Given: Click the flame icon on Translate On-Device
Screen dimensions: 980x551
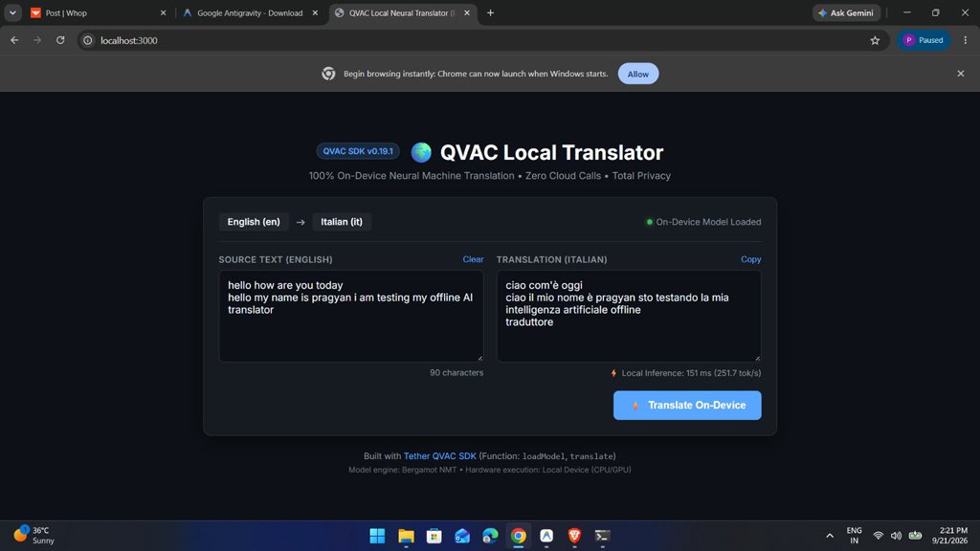Looking at the screenshot, I should click(x=635, y=406).
